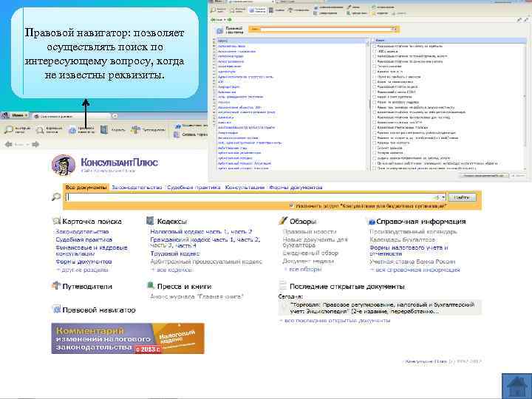Open Учетная ставка Банка России link
532x399 pixels.
point(412,262)
